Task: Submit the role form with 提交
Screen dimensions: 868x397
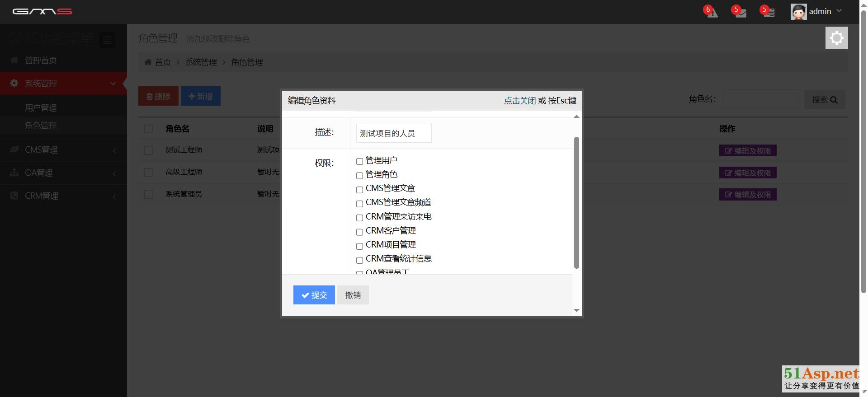Action: (x=314, y=295)
